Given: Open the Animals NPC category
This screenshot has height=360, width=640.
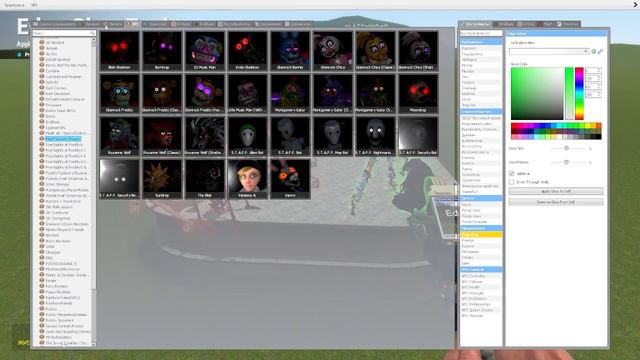Looking at the screenshot, I should [52, 48].
